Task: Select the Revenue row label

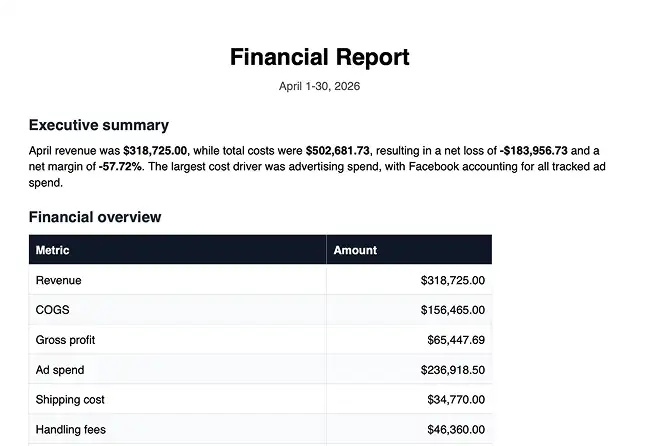Action: (x=58, y=280)
